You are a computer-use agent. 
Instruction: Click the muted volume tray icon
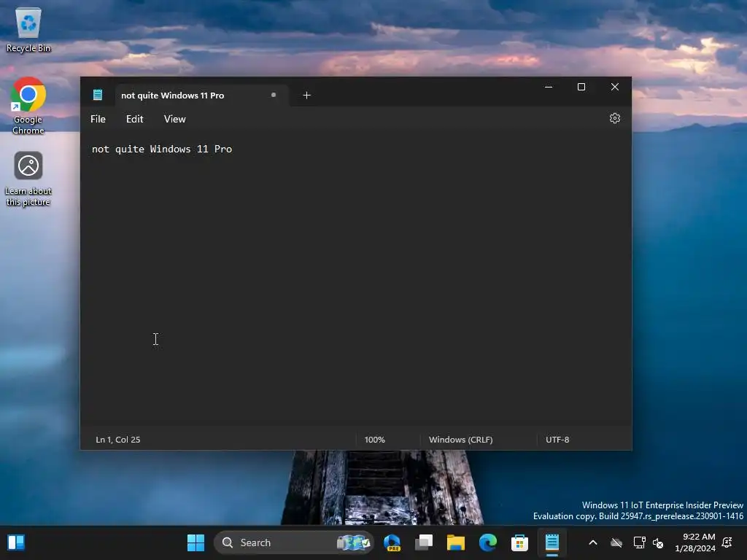pos(658,542)
